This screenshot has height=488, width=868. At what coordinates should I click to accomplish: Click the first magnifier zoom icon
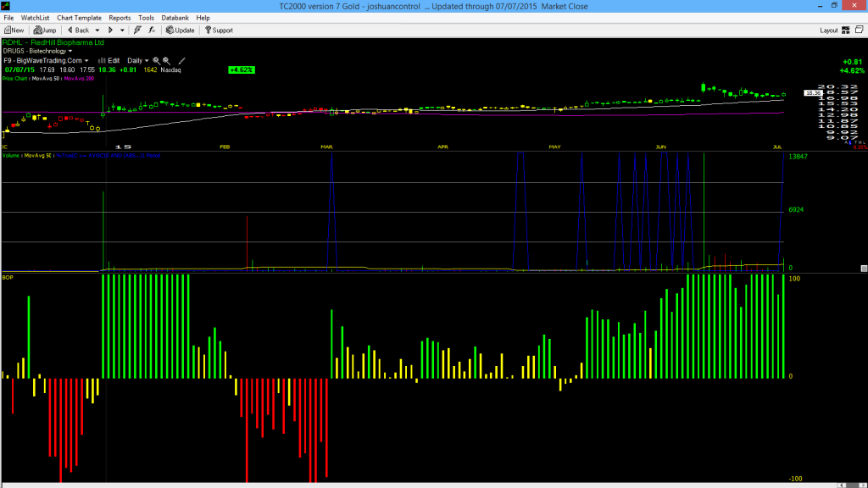click(x=157, y=61)
